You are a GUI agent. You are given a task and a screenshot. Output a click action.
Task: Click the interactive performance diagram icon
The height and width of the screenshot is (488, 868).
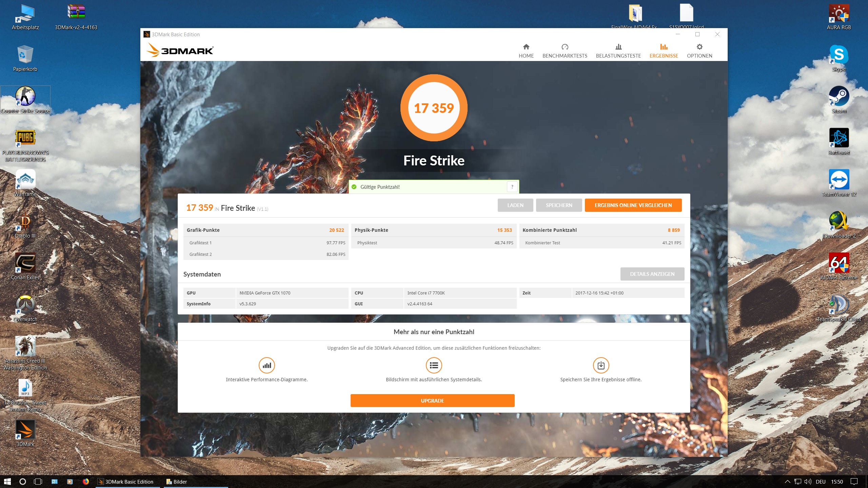[267, 365]
